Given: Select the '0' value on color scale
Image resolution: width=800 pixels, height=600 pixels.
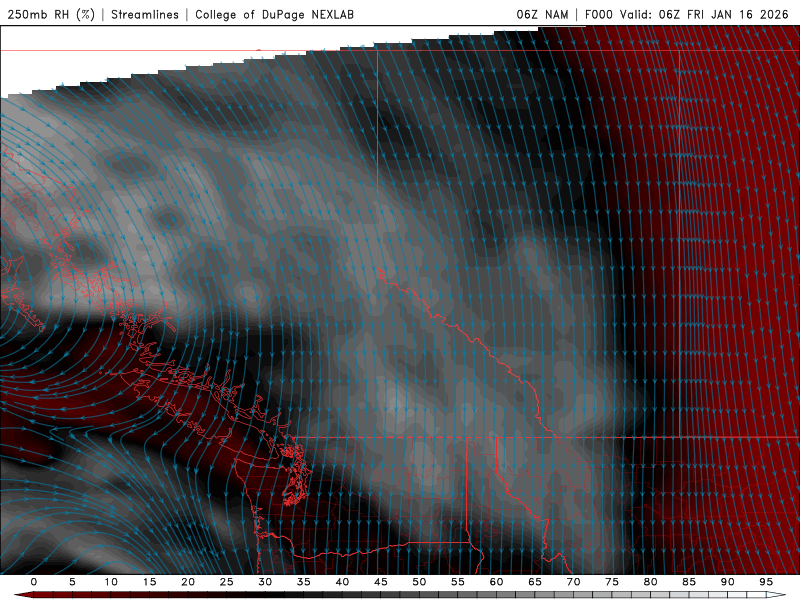Looking at the screenshot, I should pos(34,582).
